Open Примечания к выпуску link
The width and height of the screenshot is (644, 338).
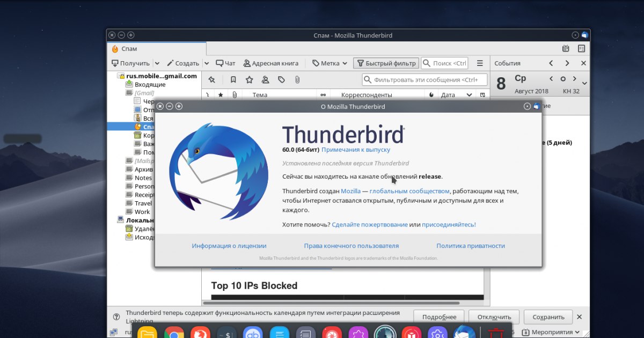(356, 150)
